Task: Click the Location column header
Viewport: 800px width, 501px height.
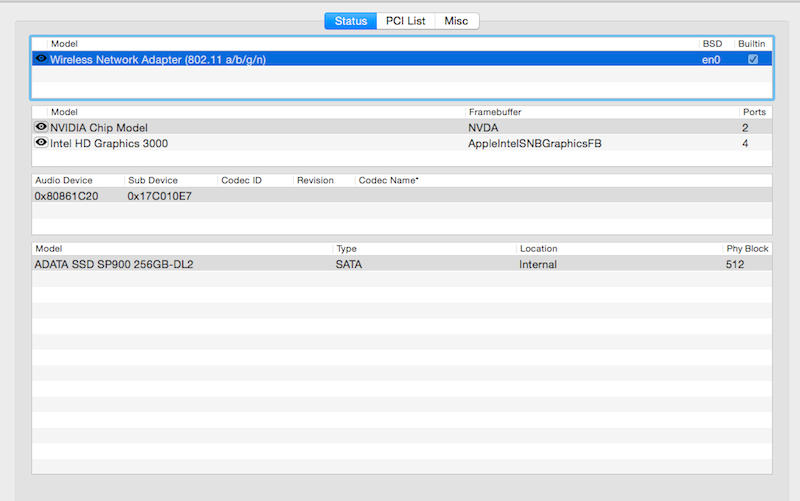Action: (x=538, y=248)
